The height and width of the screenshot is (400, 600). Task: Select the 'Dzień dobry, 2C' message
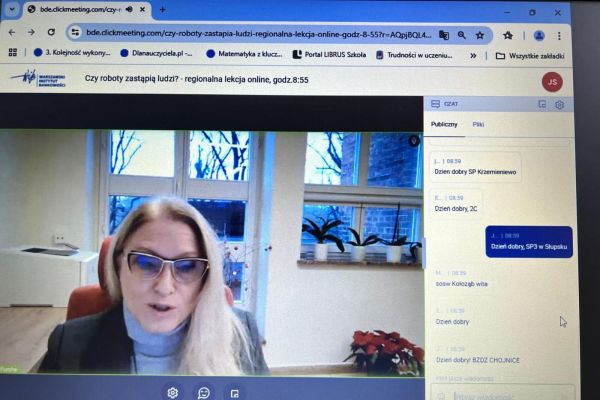(456, 204)
